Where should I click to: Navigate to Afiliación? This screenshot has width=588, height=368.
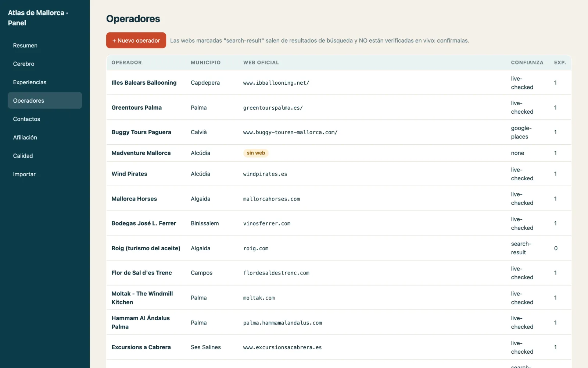45,137
